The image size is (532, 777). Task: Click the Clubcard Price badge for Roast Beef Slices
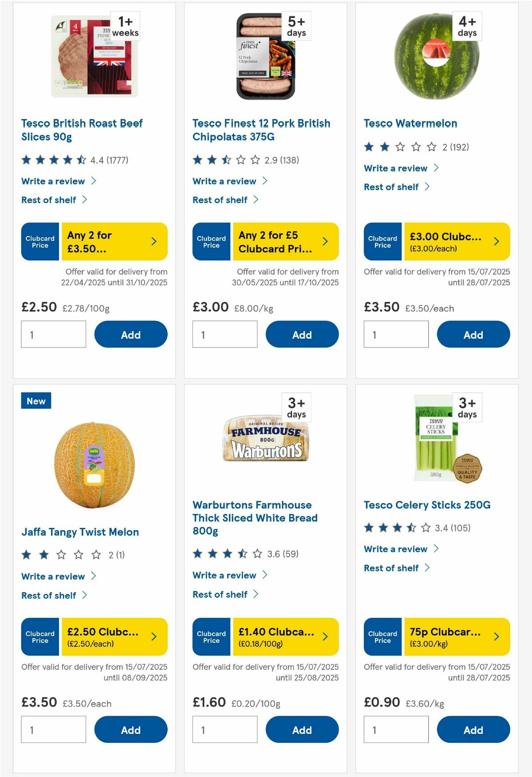click(x=39, y=242)
